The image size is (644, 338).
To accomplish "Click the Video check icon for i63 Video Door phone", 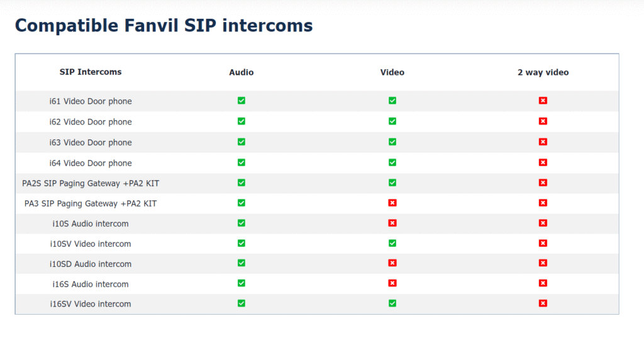I will pyautogui.click(x=392, y=141).
